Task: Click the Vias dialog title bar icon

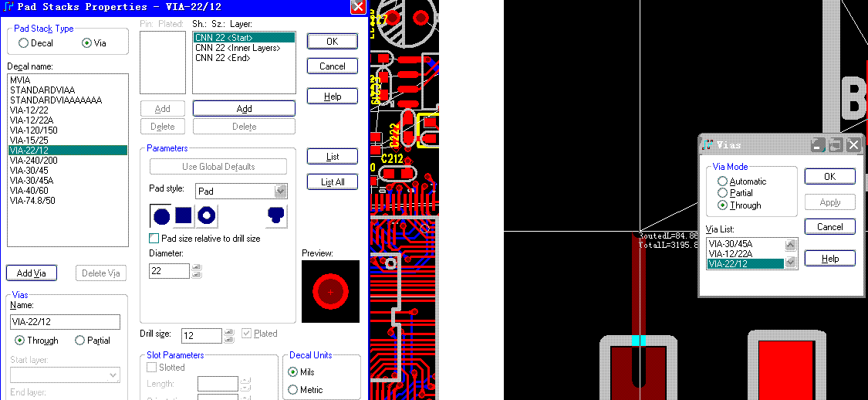Action: coord(708,145)
